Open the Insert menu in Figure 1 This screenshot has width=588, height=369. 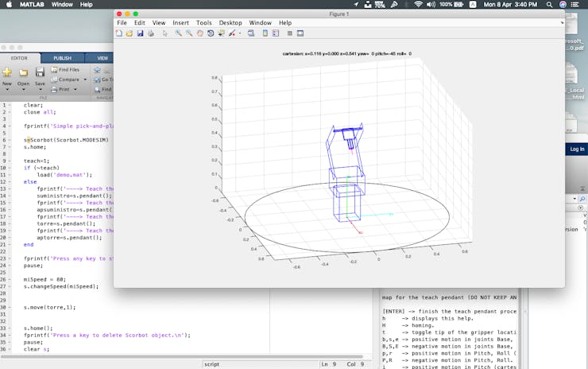[180, 23]
